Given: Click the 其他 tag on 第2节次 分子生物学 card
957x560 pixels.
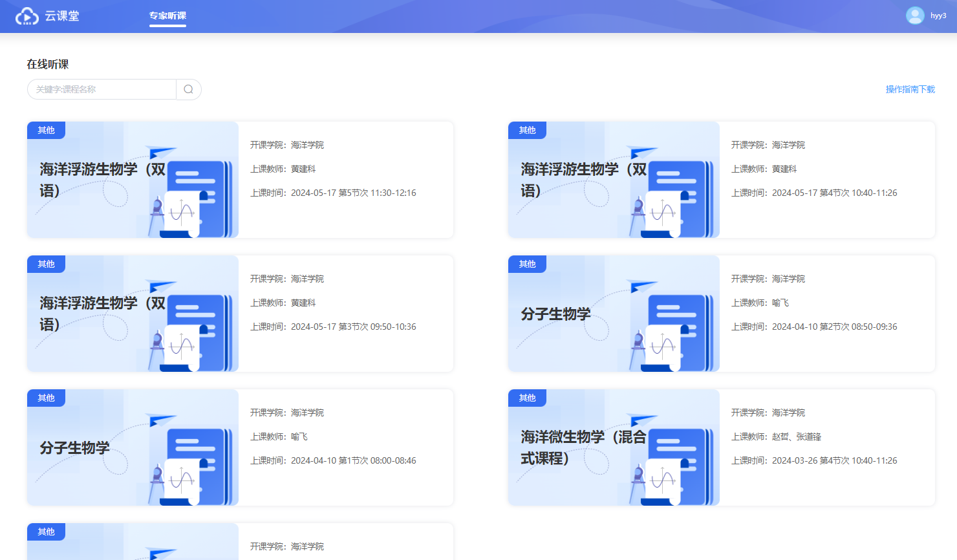Looking at the screenshot, I should tap(527, 264).
